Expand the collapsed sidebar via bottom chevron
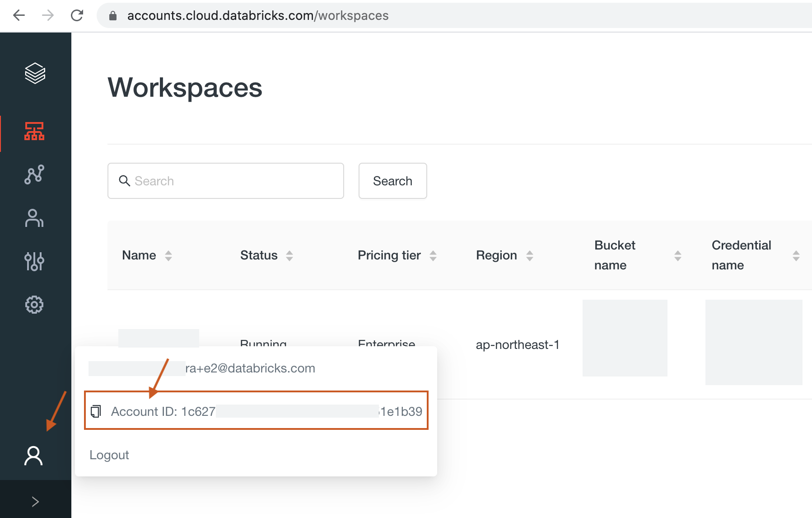This screenshot has width=812, height=518. coord(35,501)
